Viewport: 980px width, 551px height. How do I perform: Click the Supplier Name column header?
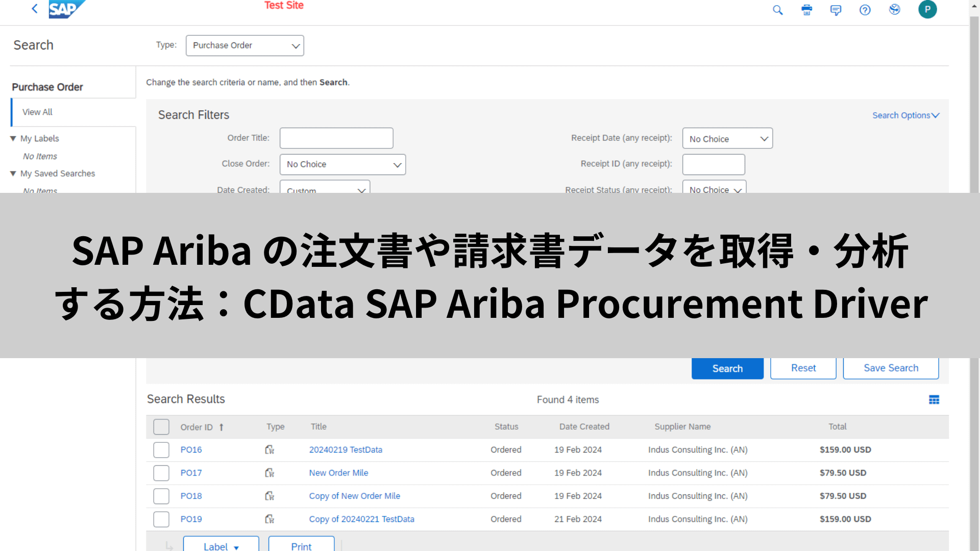(x=682, y=427)
